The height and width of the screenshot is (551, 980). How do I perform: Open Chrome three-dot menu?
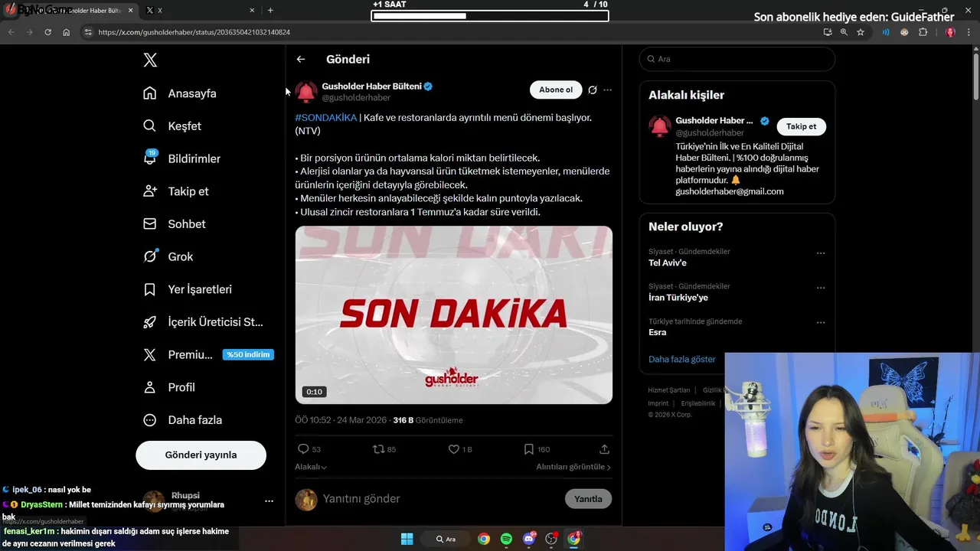[968, 32]
